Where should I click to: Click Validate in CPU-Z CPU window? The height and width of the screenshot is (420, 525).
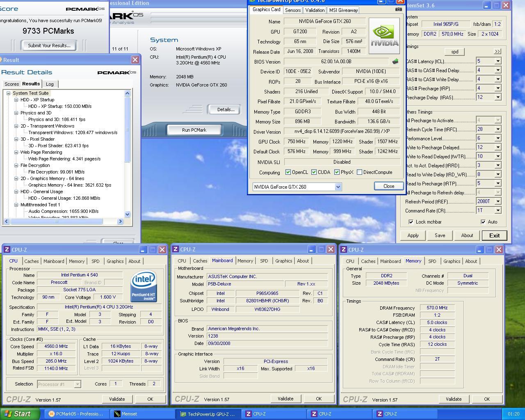pyautogui.click(x=117, y=399)
